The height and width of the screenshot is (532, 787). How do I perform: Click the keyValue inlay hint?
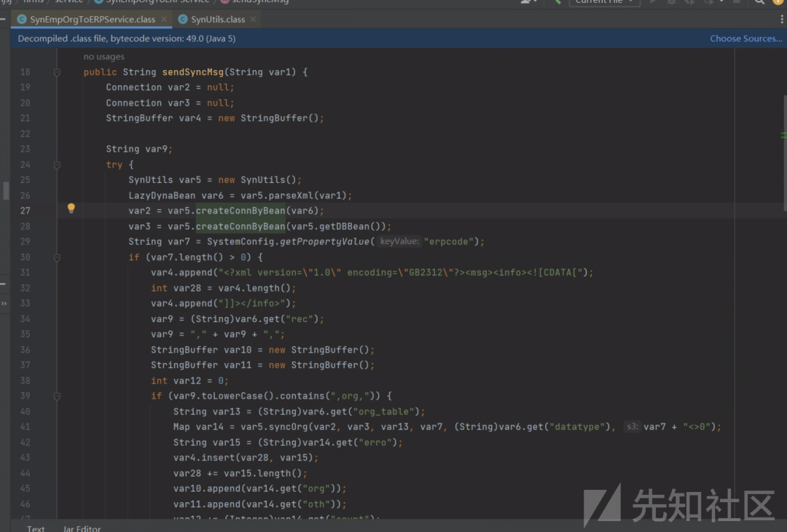399,241
